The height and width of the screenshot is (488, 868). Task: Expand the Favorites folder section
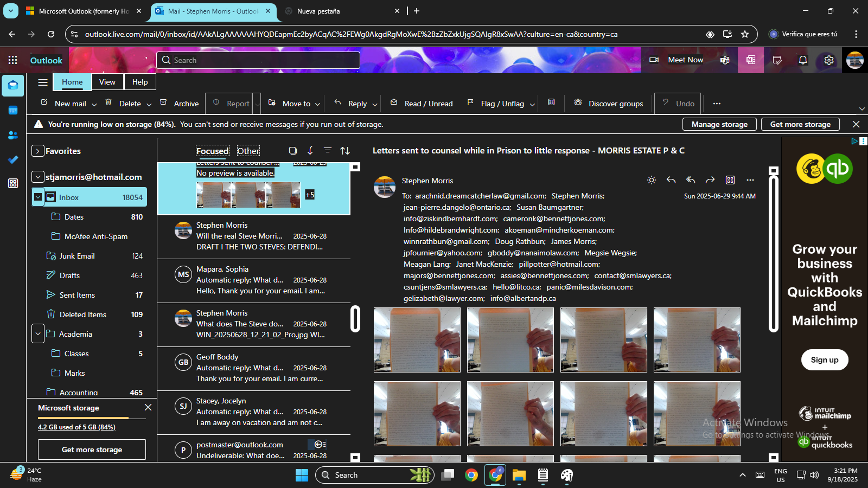tap(37, 151)
